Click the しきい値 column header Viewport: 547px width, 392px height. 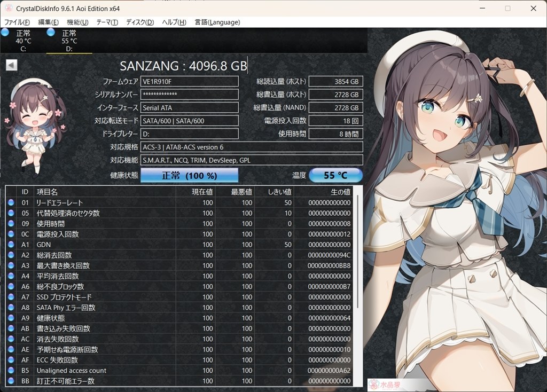[274, 192]
